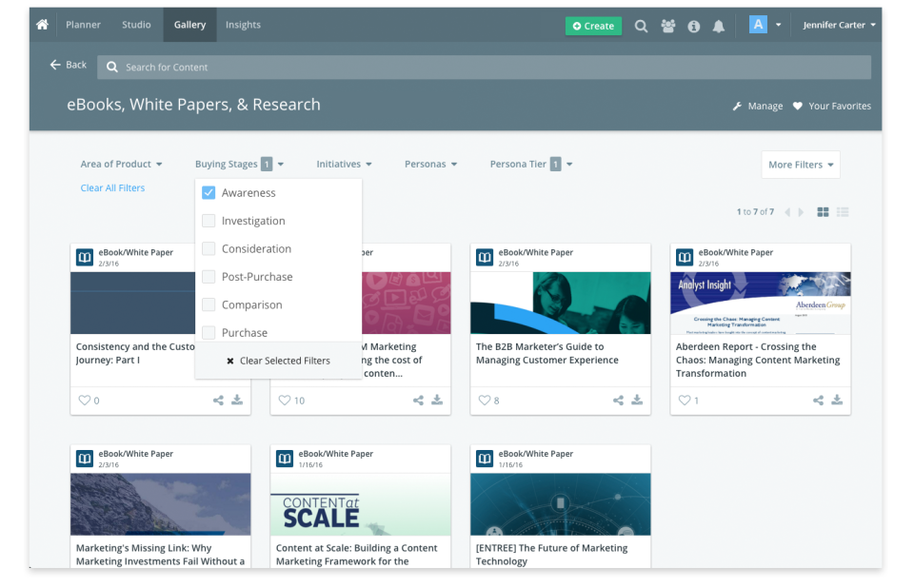Expand the Persona Tier filter
The height and width of the screenshot is (588, 914).
[x=531, y=165]
